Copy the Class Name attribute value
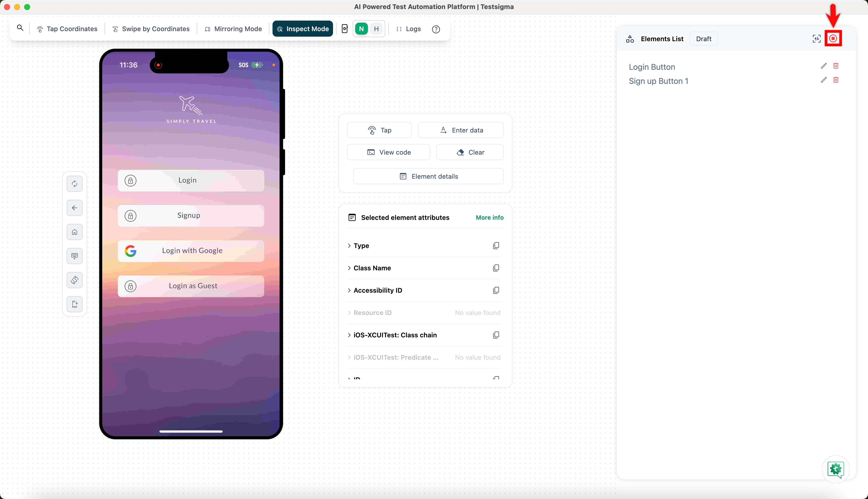Viewport: 868px width, 499px height. click(x=496, y=268)
